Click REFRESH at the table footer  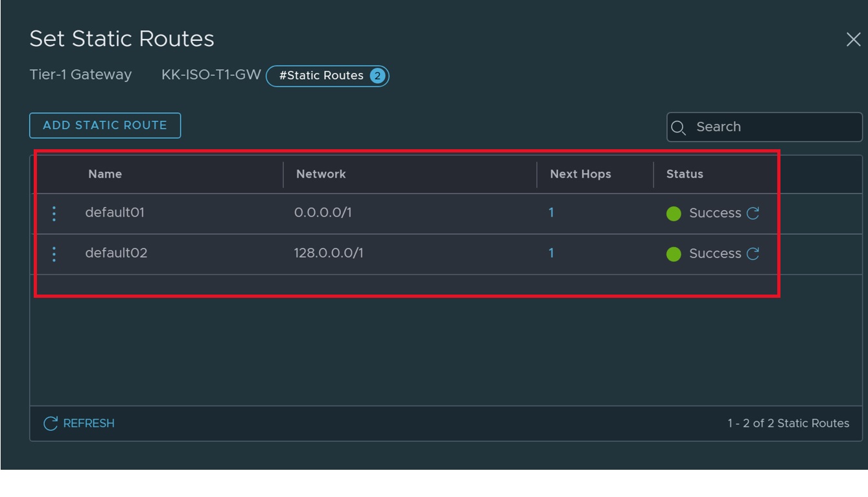coord(79,424)
